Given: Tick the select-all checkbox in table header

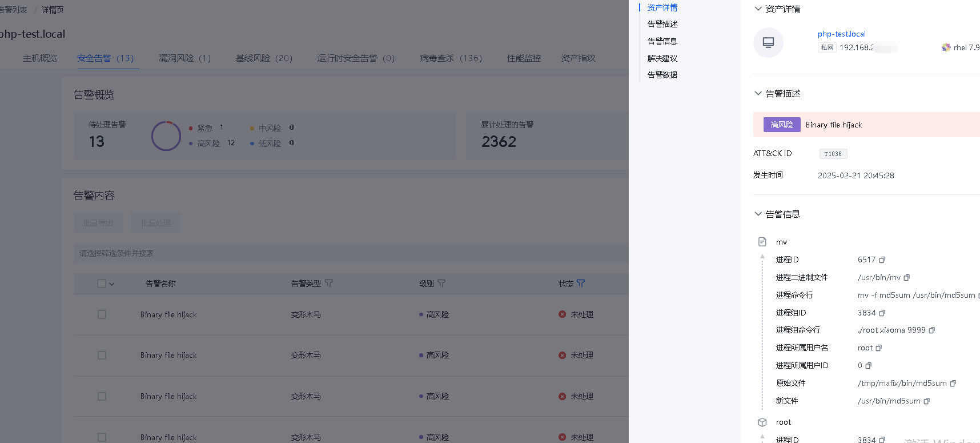Looking at the screenshot, I should coord(102,284).
